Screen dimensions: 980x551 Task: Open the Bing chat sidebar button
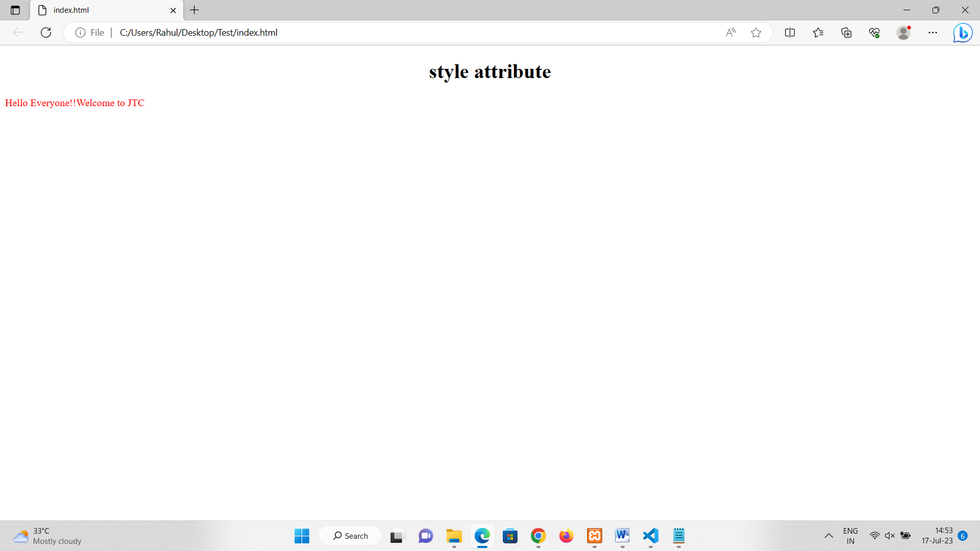[x=963, y=33]
